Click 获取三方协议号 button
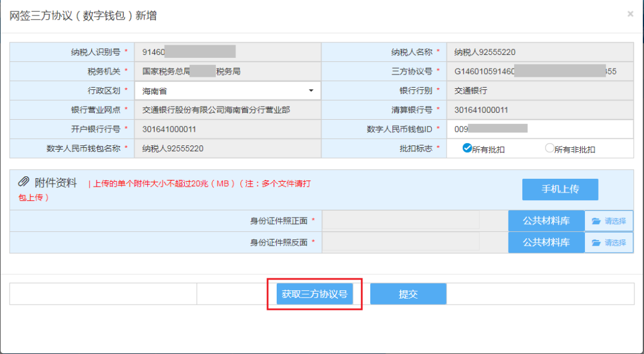644x354 pixels. click(x=315, y=294)
